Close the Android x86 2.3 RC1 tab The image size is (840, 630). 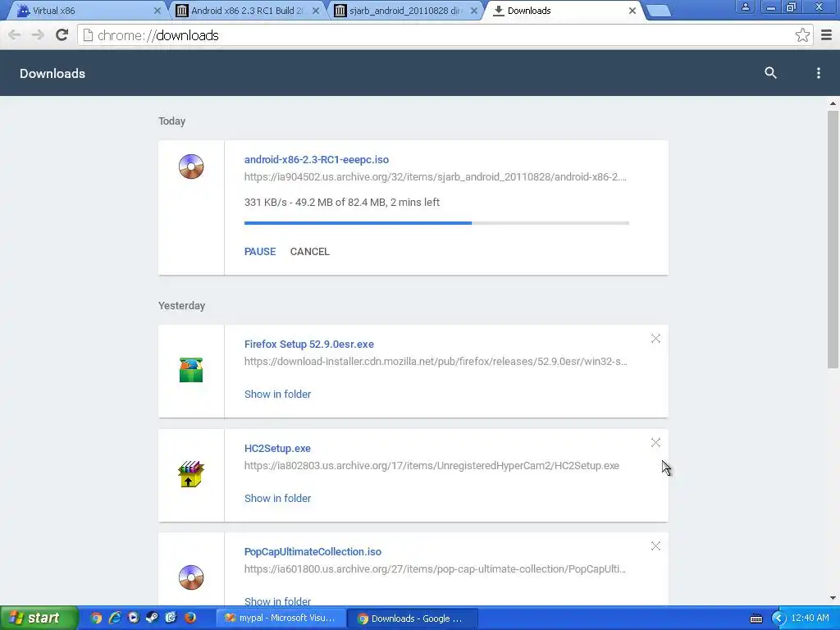[316, 11]
